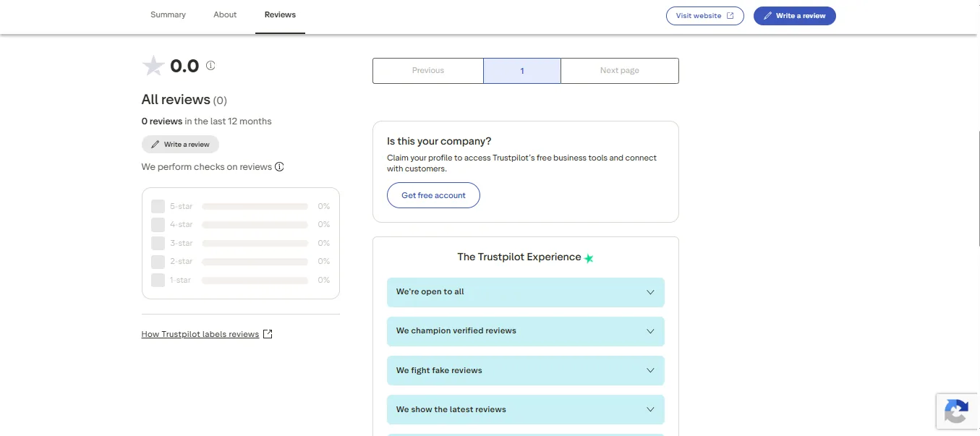Click the large grey rating star
The height and width of the screenshot is (436, 980).
(153, 66)
